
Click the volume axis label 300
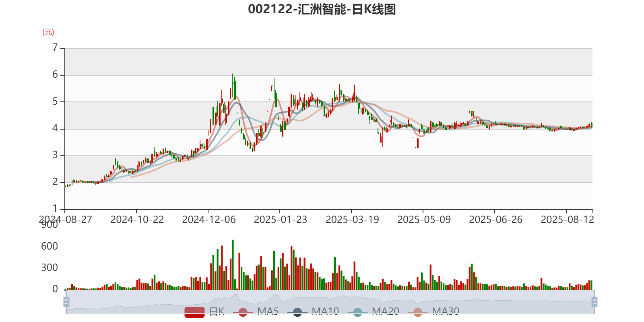[x=50, y=267]
